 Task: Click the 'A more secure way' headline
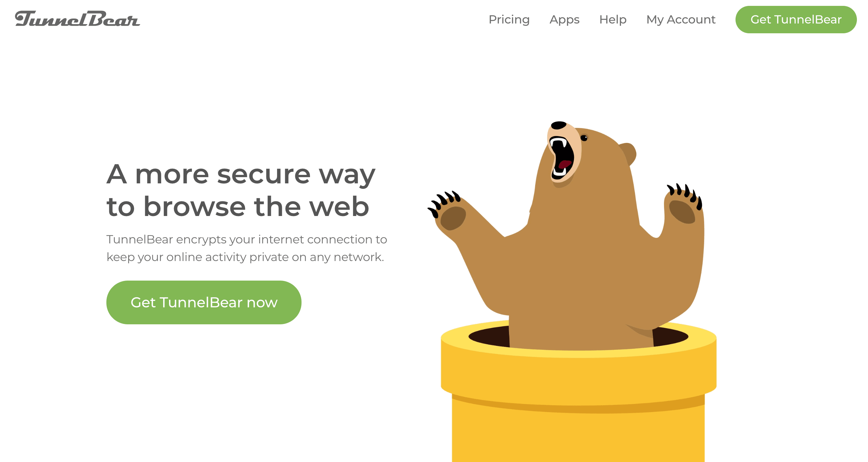[x=241, y=174]
